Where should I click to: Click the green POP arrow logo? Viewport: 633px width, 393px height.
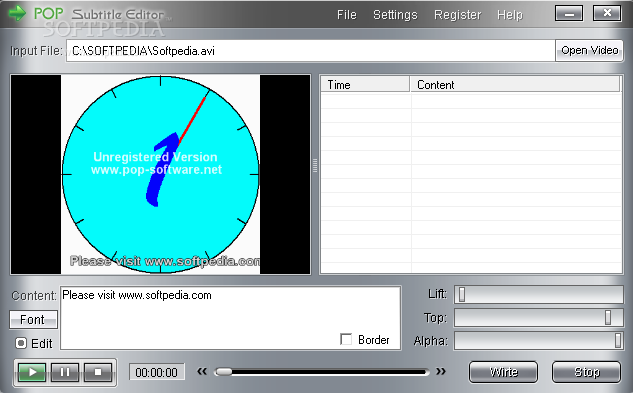(17, 13)
